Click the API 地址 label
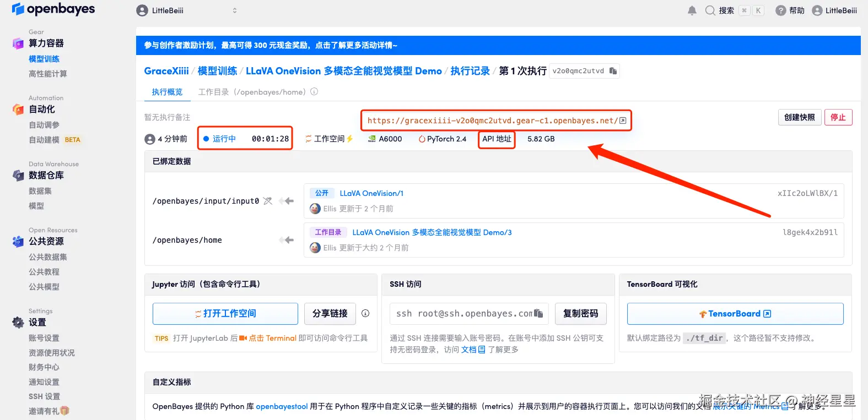 tap(497, 139)
